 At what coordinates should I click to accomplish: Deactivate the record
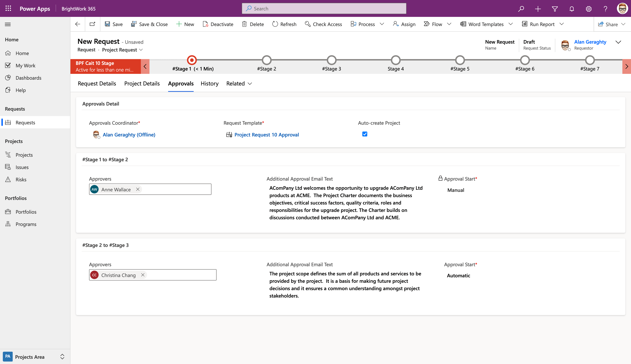[x=218, y=24]
